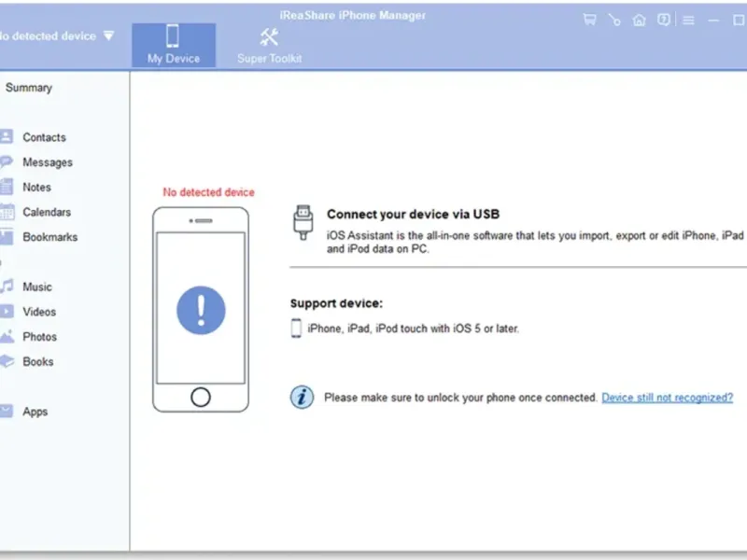Open the feedback help icon in title bar
The image size is (747, 560).
664,20
